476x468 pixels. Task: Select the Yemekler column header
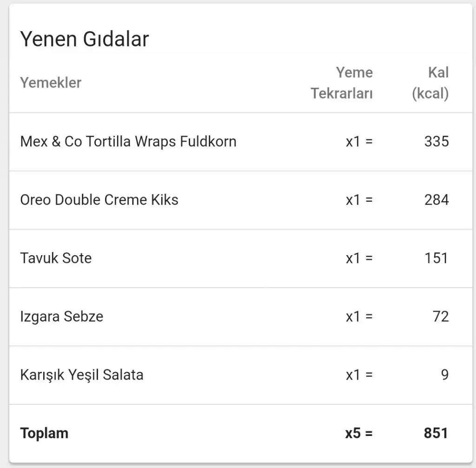click(x=51, y=83)
